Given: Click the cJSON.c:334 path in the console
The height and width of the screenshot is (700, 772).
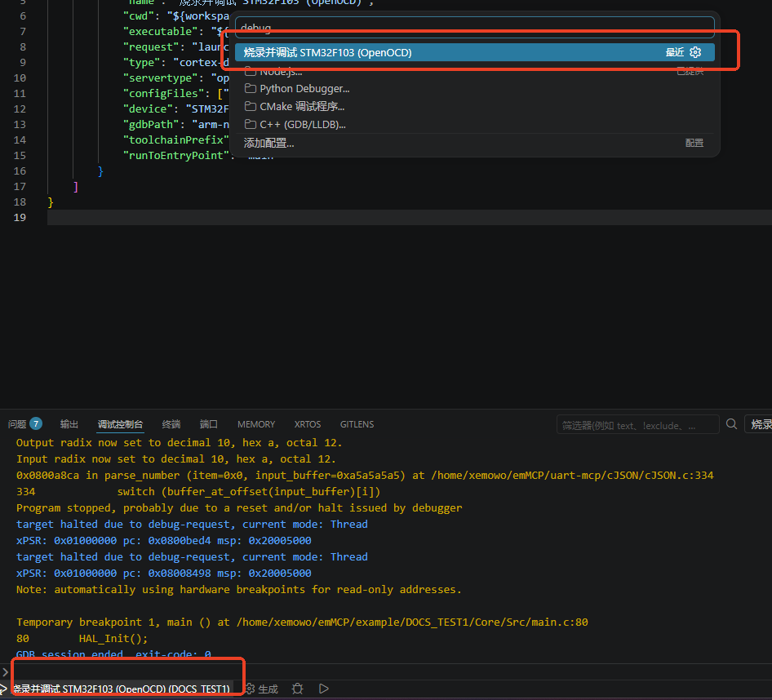Looking at the screenshot, I should [x=572, y=475].
